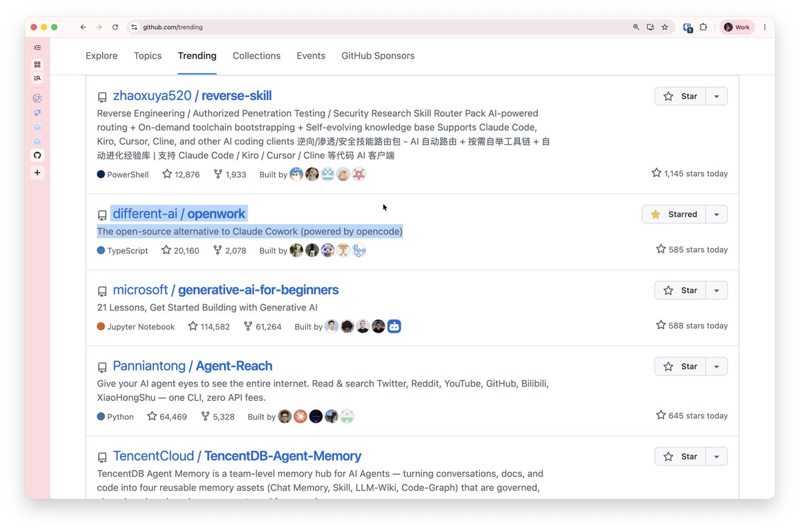Open the Extensions puzzle icon

click(703, 27)
